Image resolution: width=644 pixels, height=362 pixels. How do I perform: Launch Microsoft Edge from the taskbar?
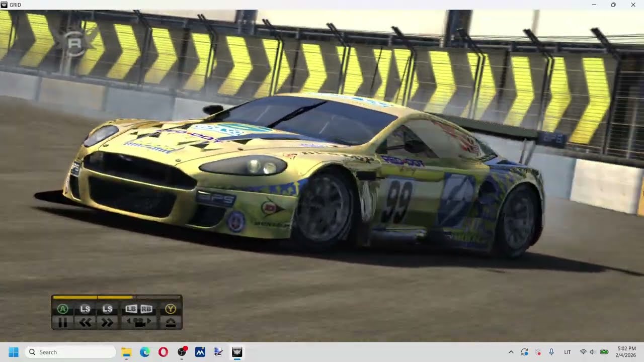(145, 352)
